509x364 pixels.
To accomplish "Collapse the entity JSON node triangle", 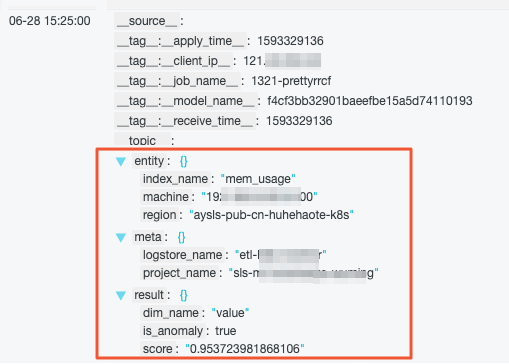I will click(x=121, y=162).
